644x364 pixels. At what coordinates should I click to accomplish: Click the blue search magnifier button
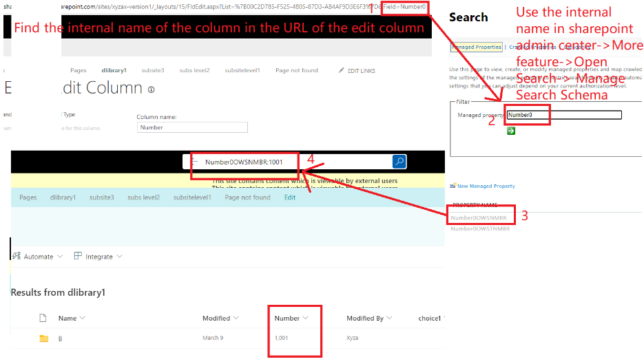[399, 162]
